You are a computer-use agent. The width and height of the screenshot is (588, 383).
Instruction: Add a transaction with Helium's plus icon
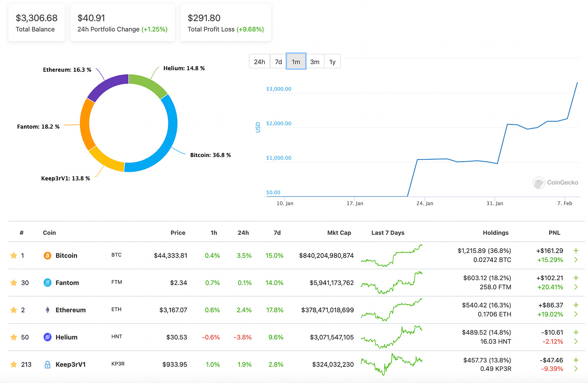(576, 332)
